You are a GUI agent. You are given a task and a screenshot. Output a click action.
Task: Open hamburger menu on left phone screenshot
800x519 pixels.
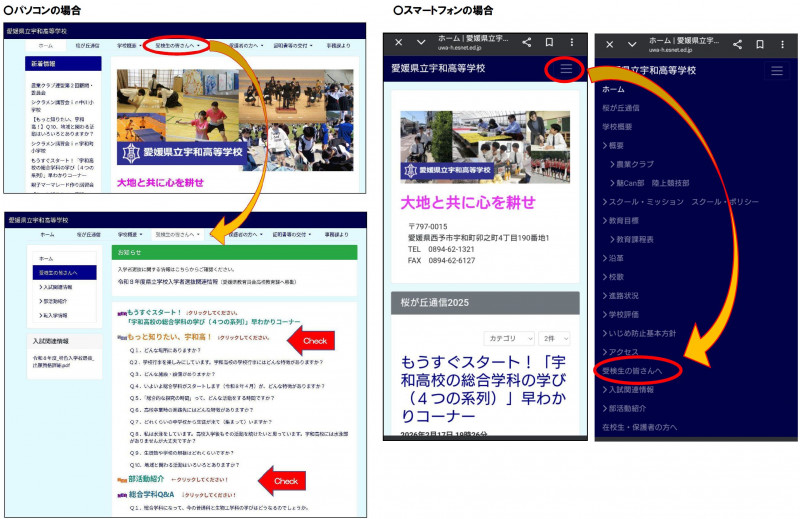(566, 69)
